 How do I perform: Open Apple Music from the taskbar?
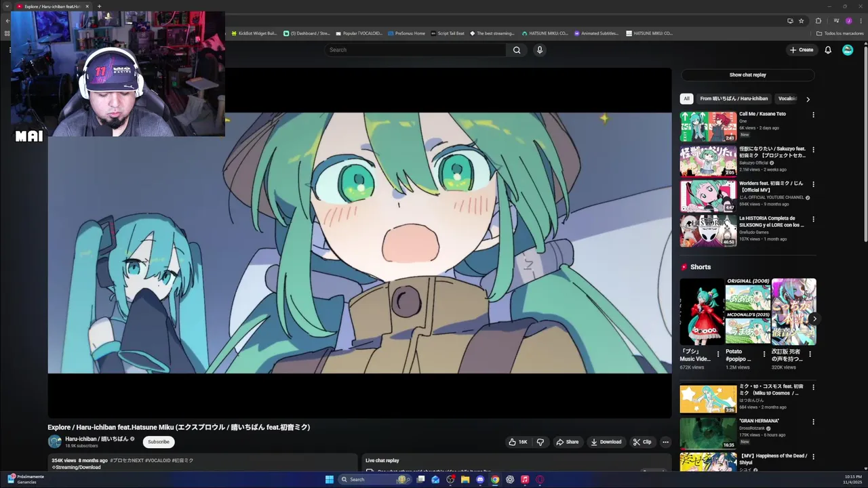coord(525,479)
